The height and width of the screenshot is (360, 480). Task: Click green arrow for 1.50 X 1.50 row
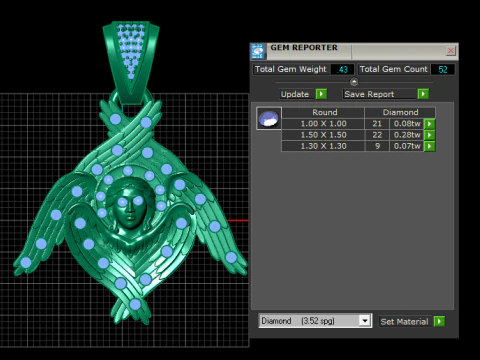pyautogui.click(x=430, y=135)
